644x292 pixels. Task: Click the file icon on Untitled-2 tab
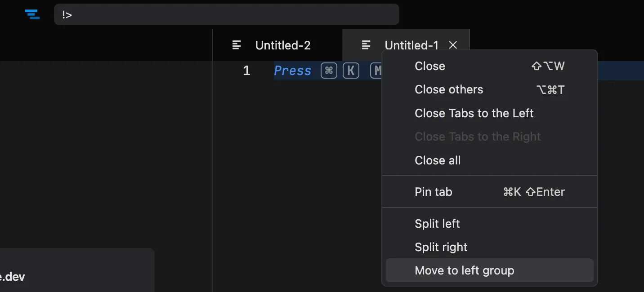(x=237, y=45)
